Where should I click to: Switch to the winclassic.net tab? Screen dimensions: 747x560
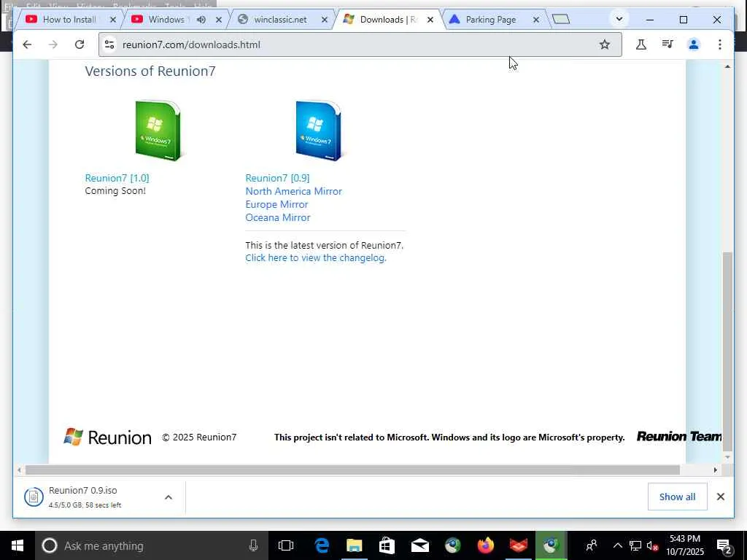click(x=280, y=20)
